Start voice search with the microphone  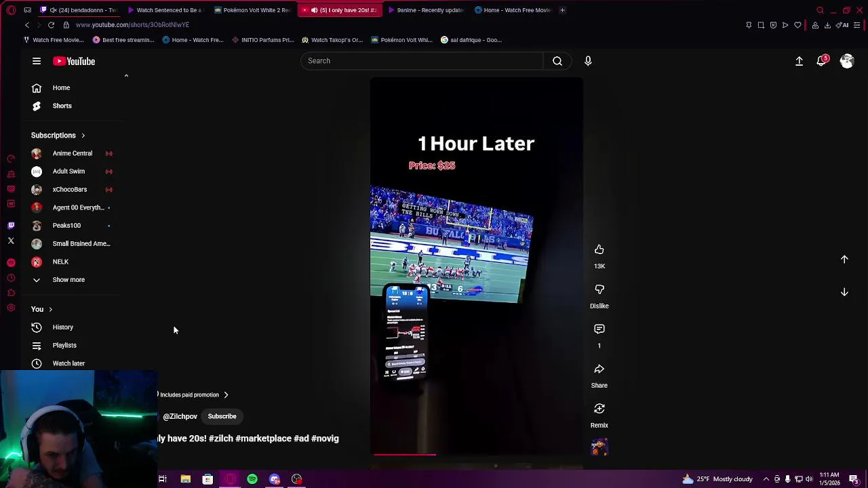(x=588, y=61)
